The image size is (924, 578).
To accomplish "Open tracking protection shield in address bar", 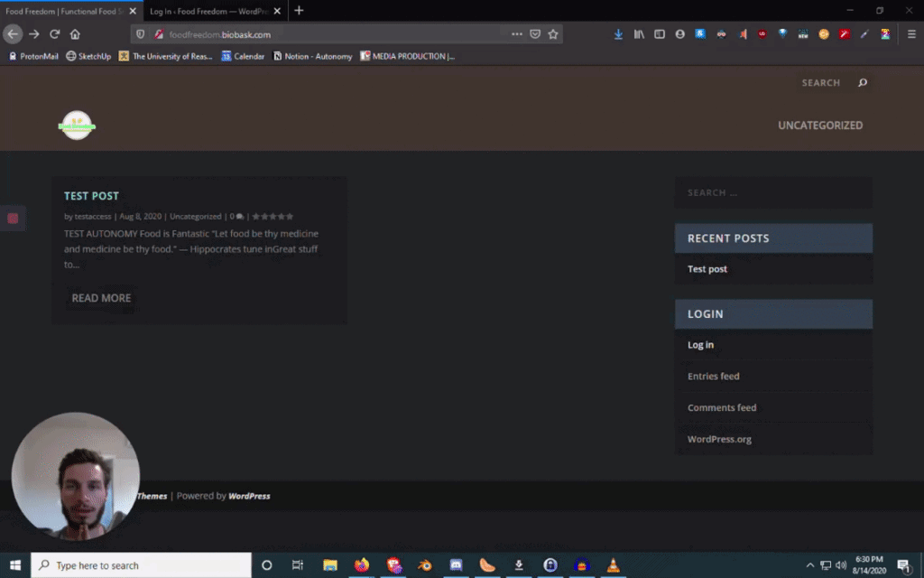I will [x=140, y=34].
